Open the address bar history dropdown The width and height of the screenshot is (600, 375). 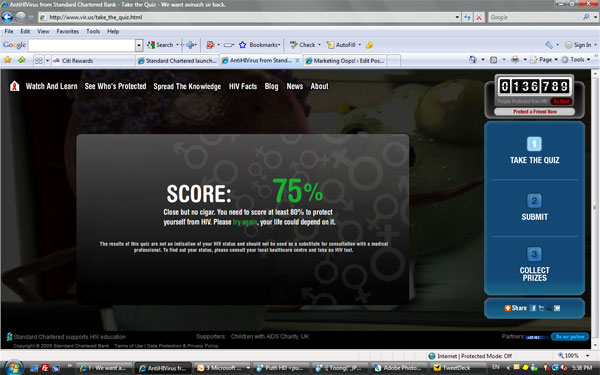tap(457, 17)
